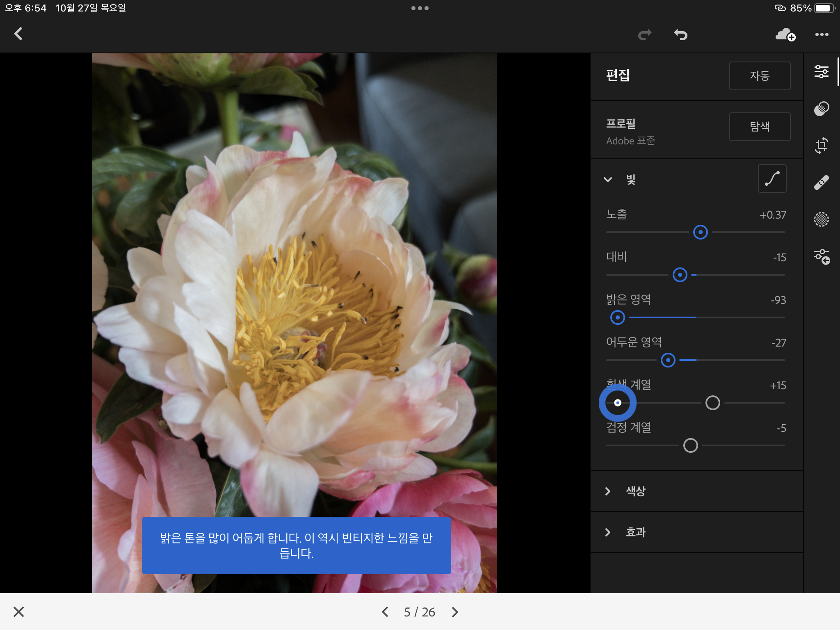Select the Healing brush tool
The image size is (840, 630).
(x=821, y=183)
